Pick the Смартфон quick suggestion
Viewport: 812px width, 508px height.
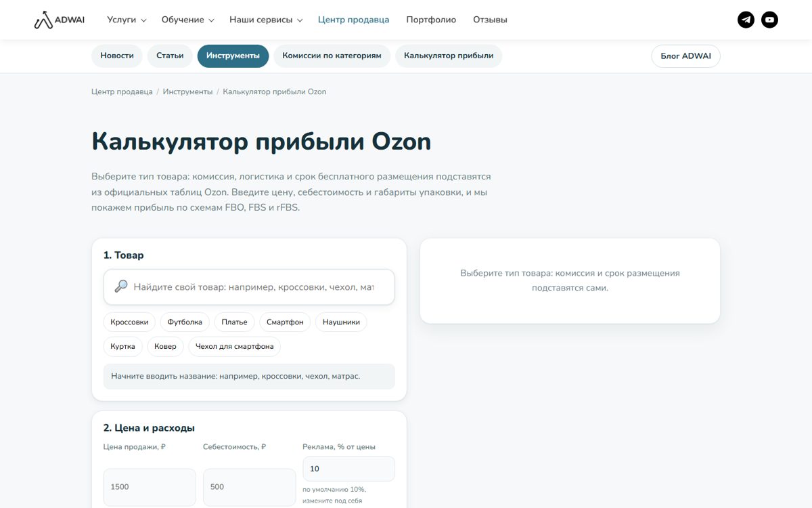point(285,322)
